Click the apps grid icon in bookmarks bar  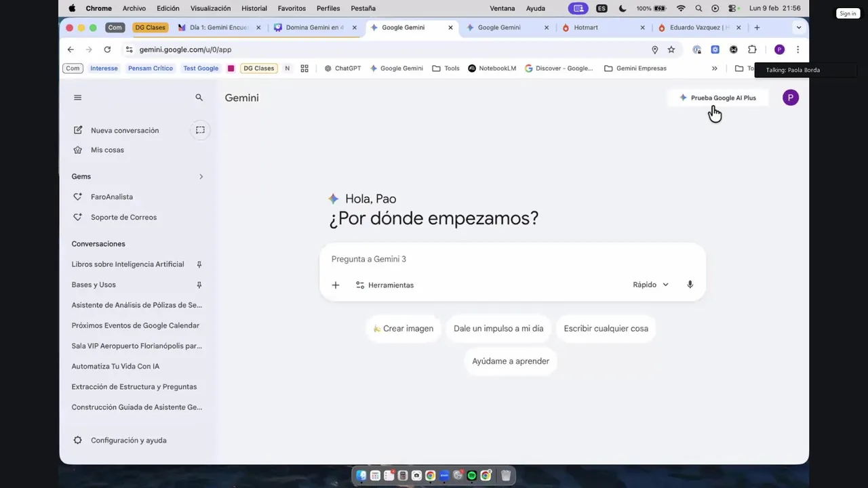point(304,68)
